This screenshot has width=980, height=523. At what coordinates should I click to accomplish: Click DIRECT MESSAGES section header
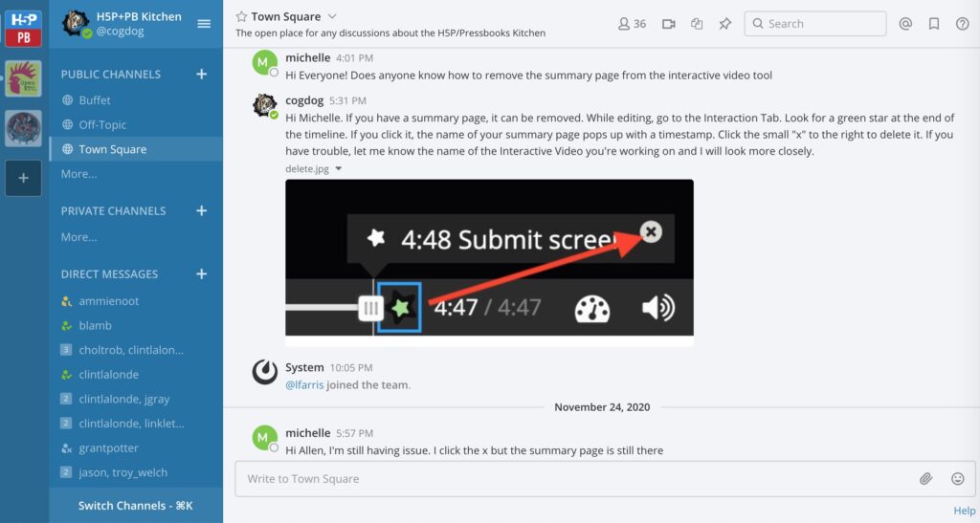coord(109,274)
